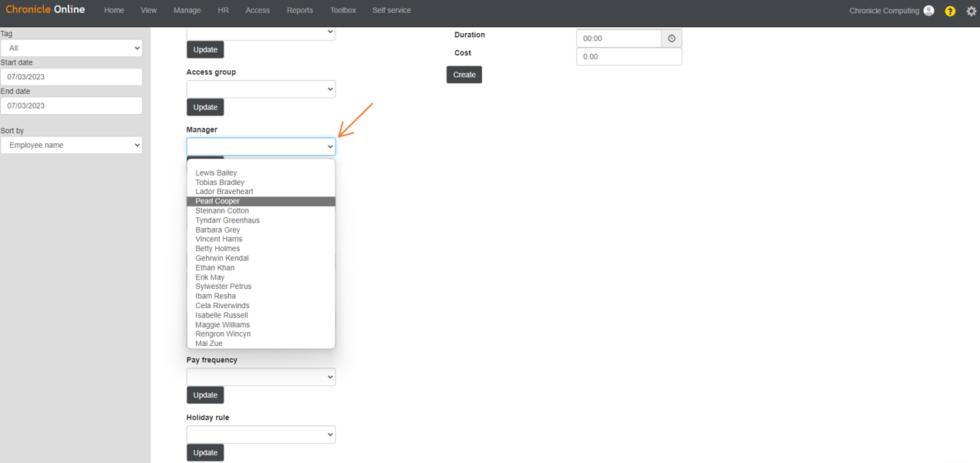980x463 pixels.
Task: Open the Sort by dropdown
Action: click(71, 145)
